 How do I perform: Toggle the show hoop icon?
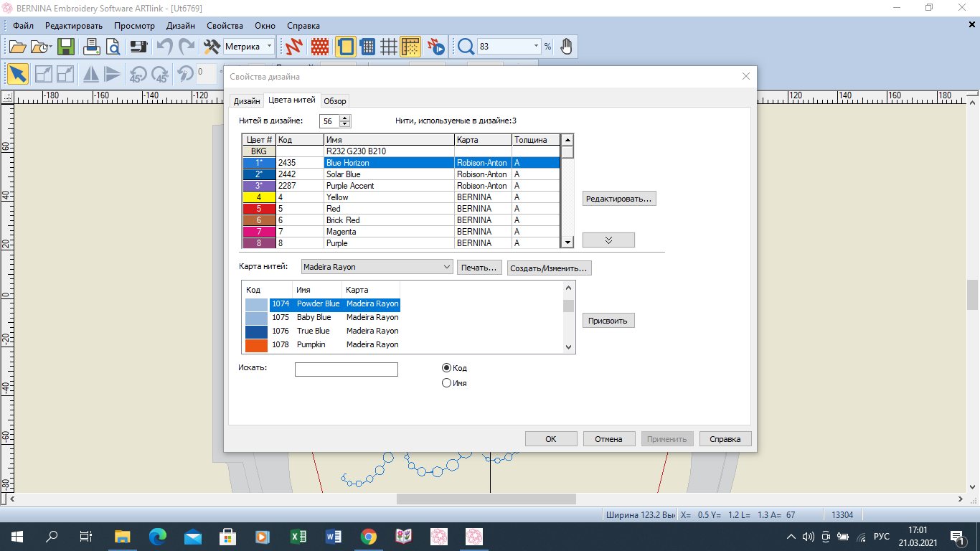tap(345, 47)
